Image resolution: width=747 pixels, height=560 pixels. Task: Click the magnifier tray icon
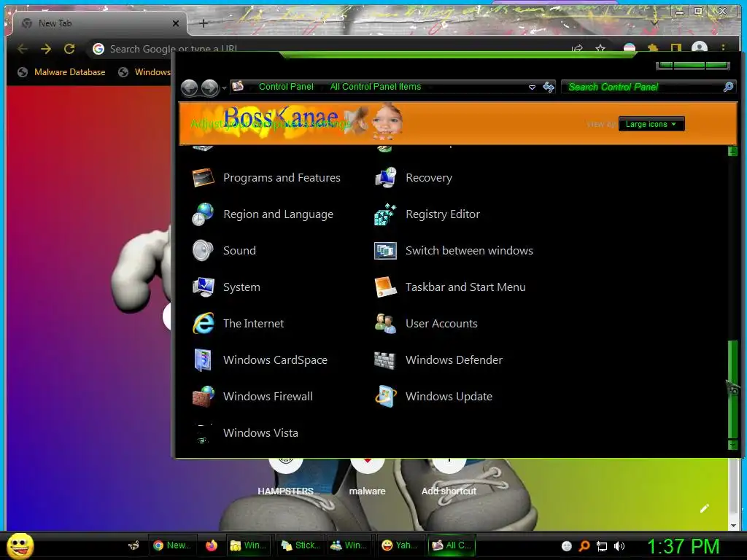(584, 546)
